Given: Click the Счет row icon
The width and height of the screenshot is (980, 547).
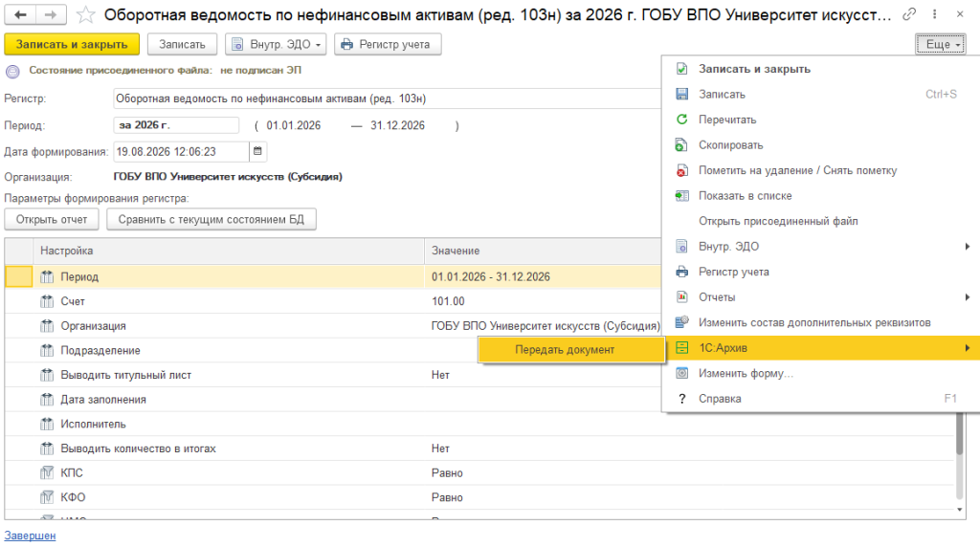Looking at the screenshot, I should point(47,301).
